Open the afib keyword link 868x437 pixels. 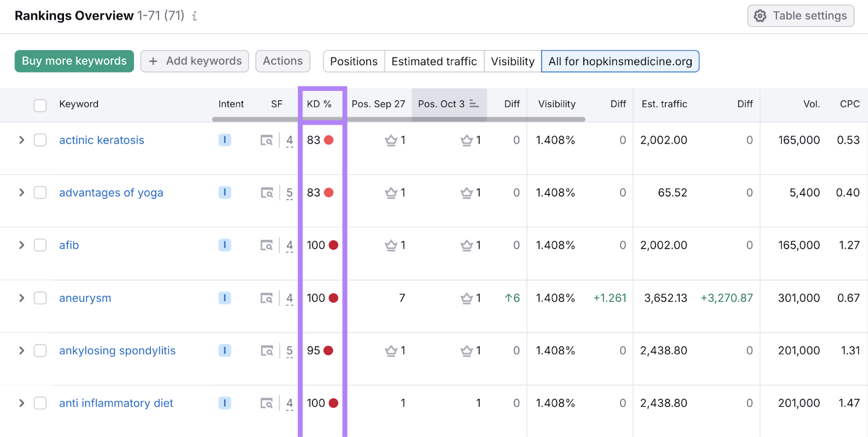[x=69, y=245]
